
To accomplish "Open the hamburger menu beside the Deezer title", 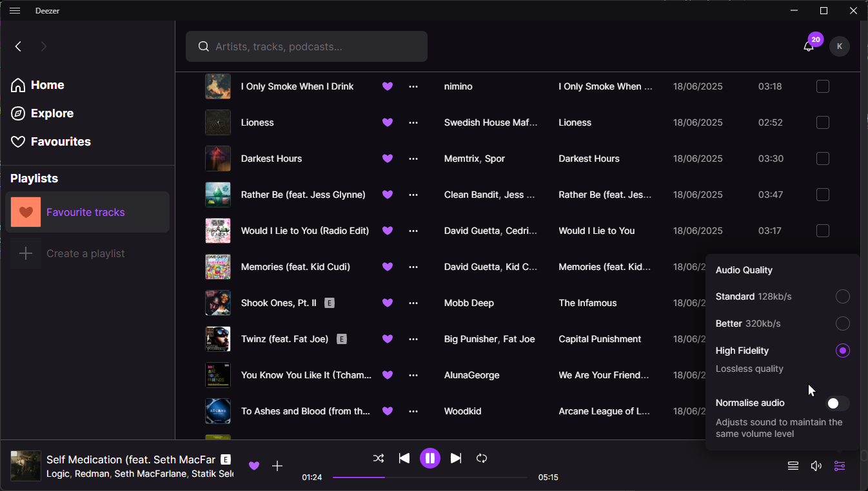I will tap(15, 11).
